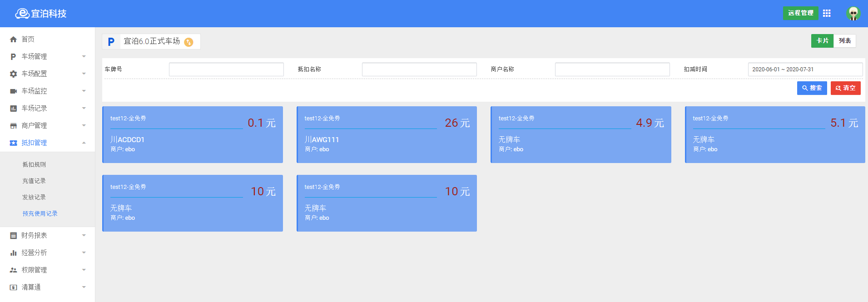Click the camera icon beside 车场监控
The height and width of the screenshot is (302, 868).
pyautogui.click(x=14, y=91)
